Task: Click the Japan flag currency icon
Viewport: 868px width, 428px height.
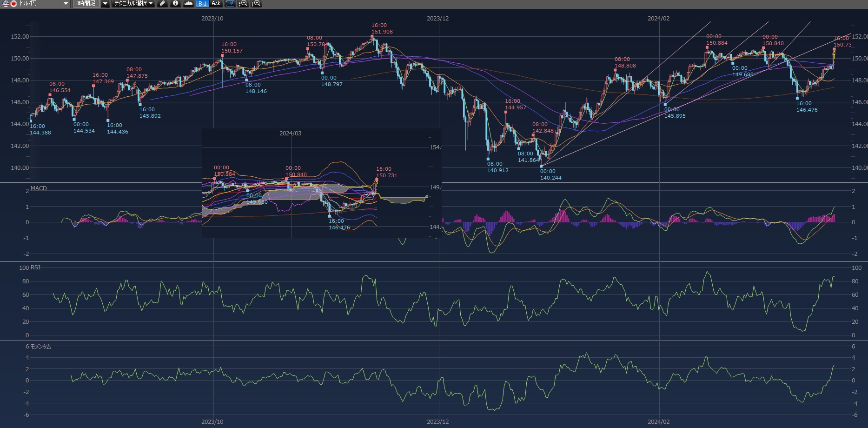Action: coord(14,4)
